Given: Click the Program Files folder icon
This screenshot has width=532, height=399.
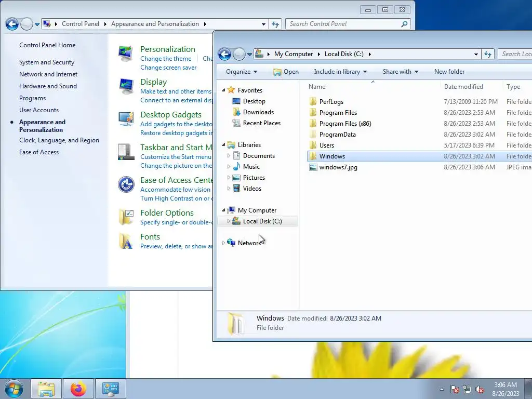Looking at the screenshot, I should [x=313, y=112].
